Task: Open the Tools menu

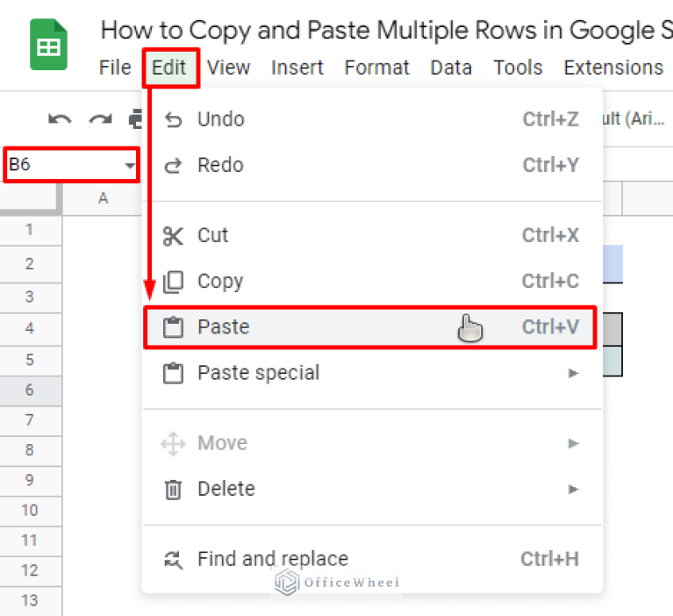Action: click(x=518, y=68)
